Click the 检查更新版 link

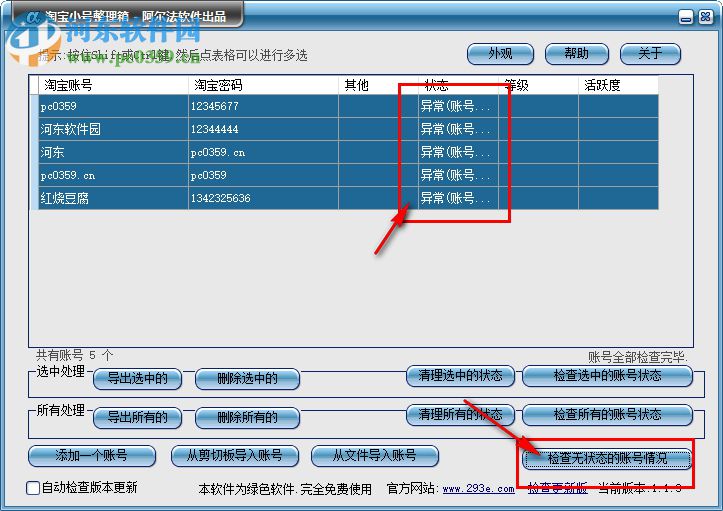point(557,488)
